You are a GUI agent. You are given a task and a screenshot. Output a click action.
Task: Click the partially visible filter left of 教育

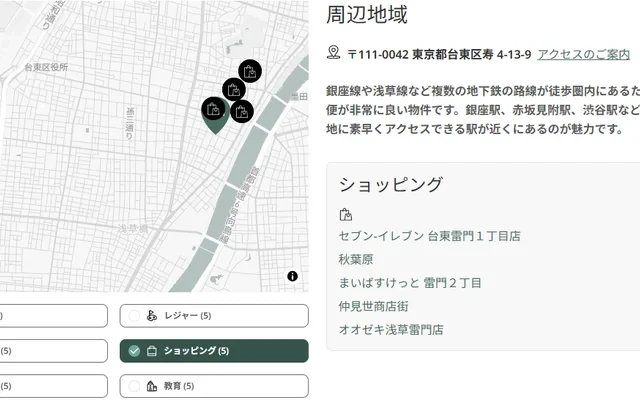tap(50, 386)
